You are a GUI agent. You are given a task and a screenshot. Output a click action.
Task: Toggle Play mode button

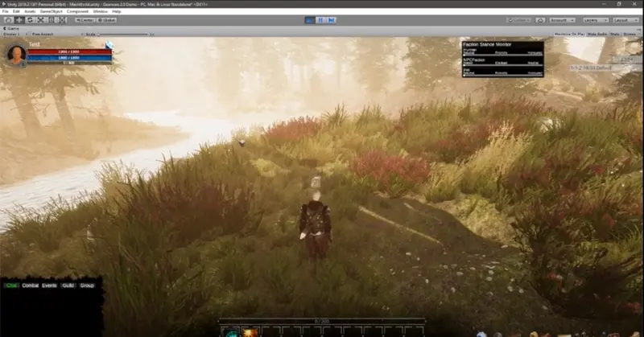[x=310, y=19]
